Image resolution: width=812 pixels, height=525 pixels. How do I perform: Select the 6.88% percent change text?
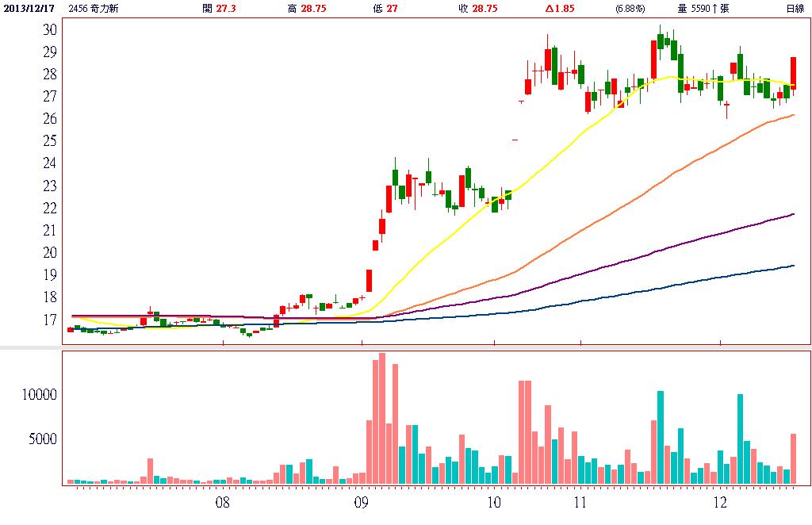(630, 9)
